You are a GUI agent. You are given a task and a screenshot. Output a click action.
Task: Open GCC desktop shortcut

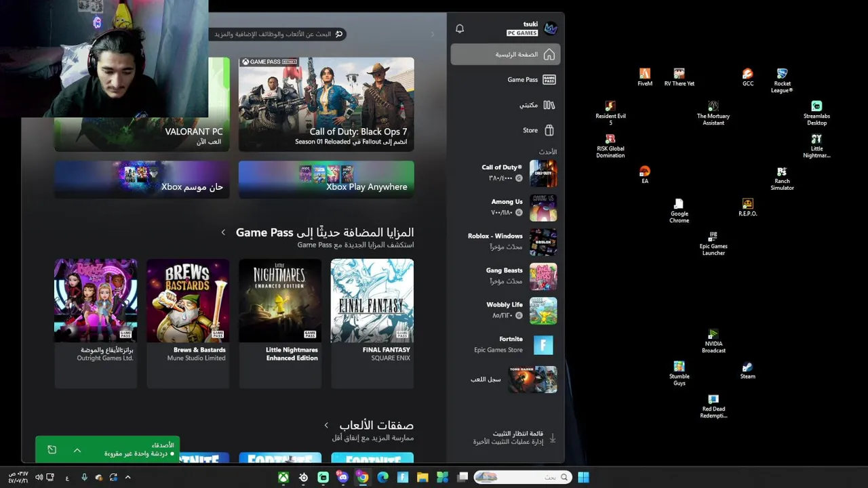[747, 77]
